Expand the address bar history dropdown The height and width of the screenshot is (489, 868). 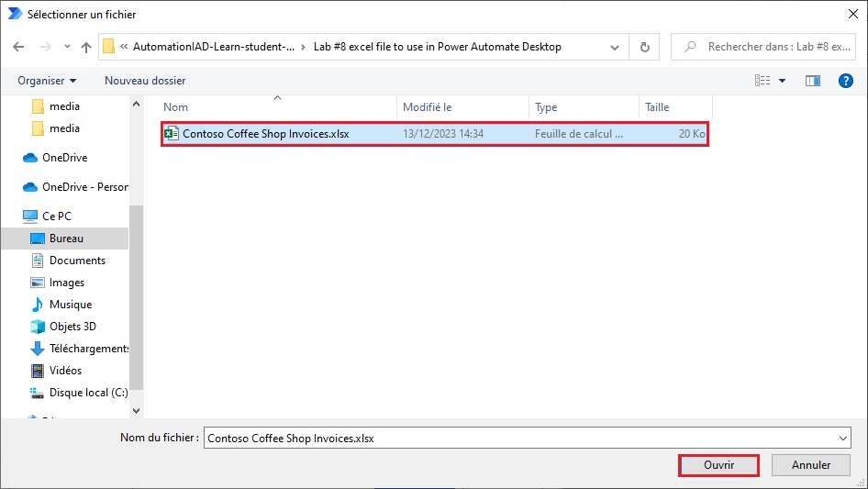pos(615,47)
